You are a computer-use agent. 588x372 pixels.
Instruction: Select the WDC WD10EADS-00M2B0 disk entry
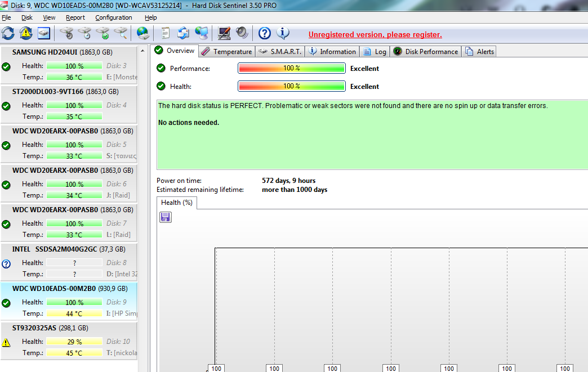(x=69, y=301)
